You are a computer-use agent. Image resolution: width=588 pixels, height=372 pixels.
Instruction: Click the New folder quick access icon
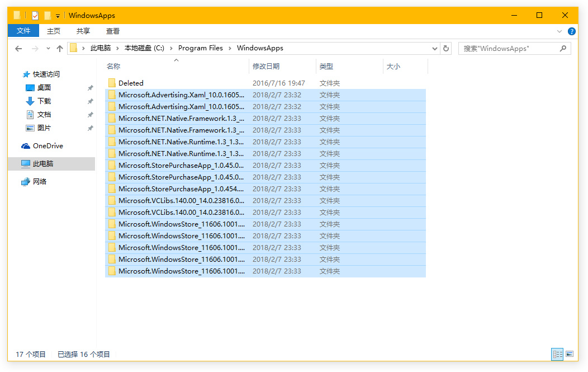48,16
